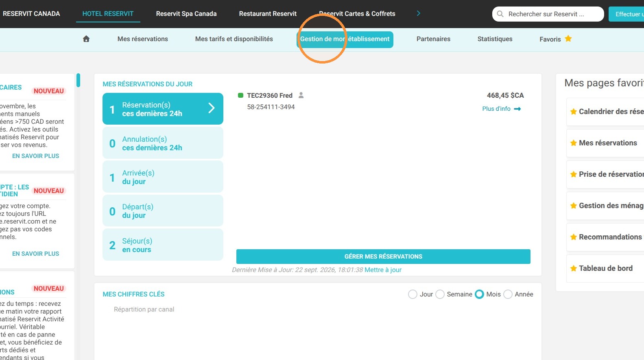Open Reservit Cartes & Coffrets
This screenshot has width=644, height=360.
coord(357,13)
